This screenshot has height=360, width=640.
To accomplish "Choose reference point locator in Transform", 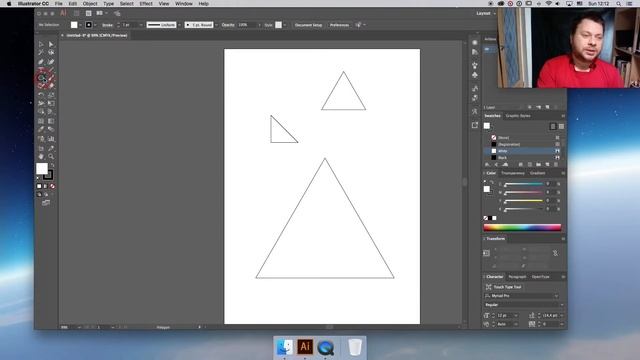I will click(x=487, y=253).
